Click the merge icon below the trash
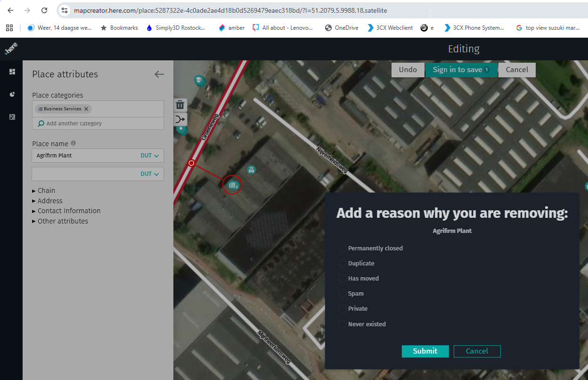The image size is (588, 380). 180,120
